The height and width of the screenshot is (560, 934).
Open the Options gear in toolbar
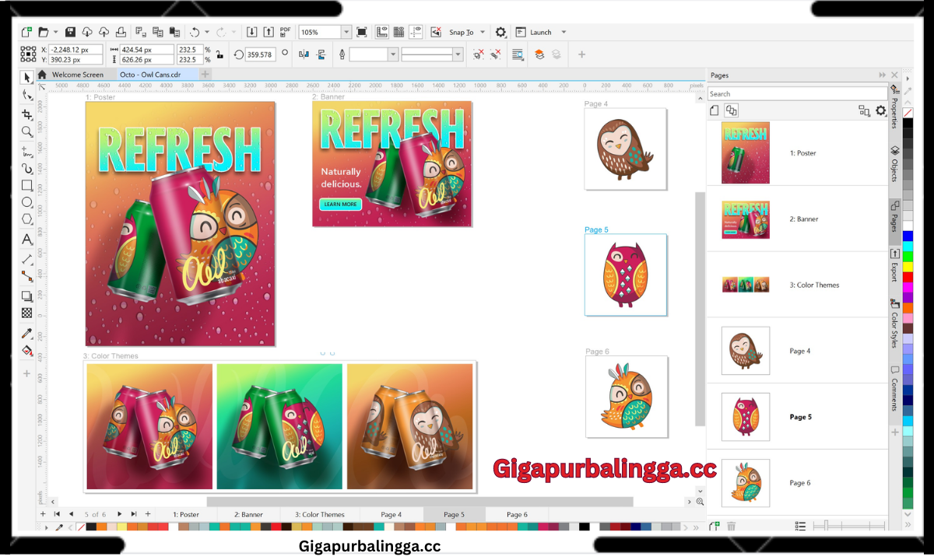pos(500,33)
